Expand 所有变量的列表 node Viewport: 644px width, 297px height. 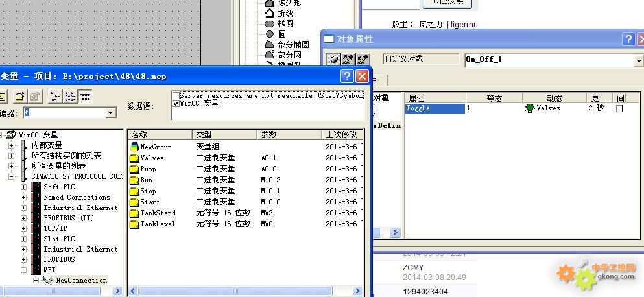click(x=11, y=166)
